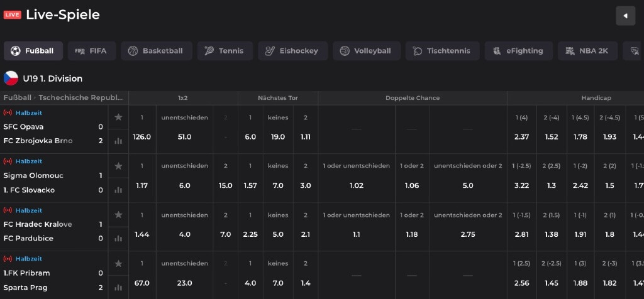Image resolution: width=644 pixels, height=299 pixels.
Task: Open the FC Pardubice match row
Action: pos(28,238)
